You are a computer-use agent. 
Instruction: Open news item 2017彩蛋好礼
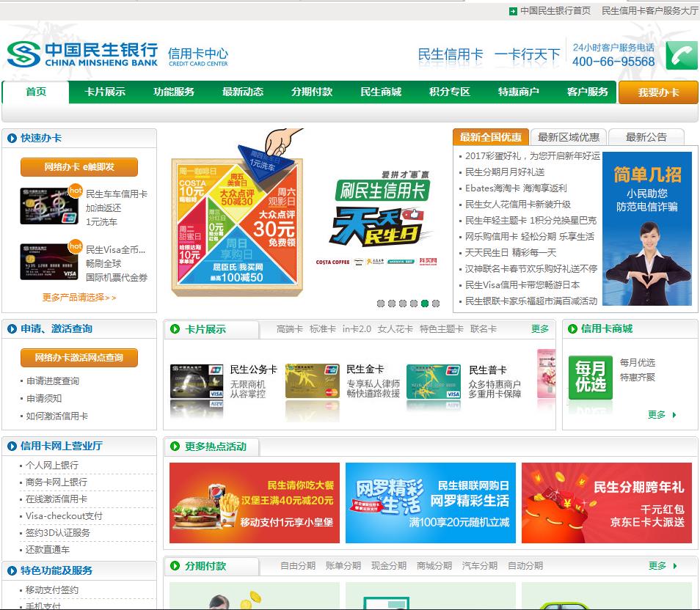(x=533, y=156)
